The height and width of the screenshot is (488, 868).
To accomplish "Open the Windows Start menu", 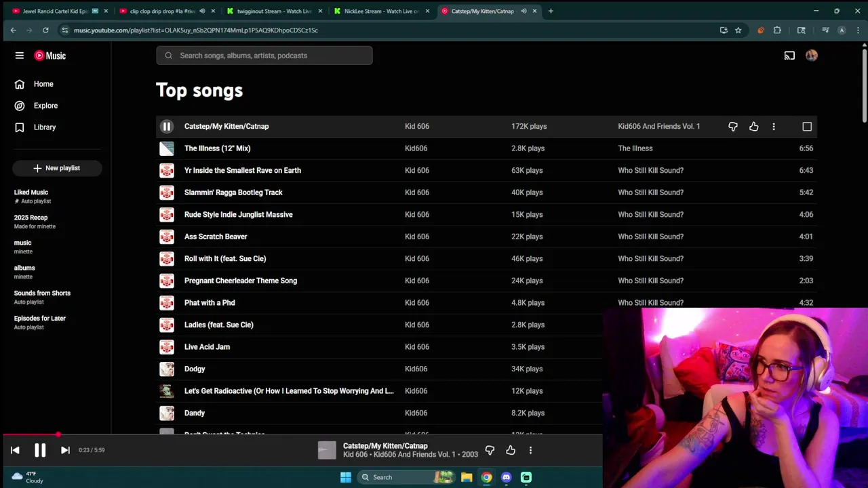I will tap(346, 477).
